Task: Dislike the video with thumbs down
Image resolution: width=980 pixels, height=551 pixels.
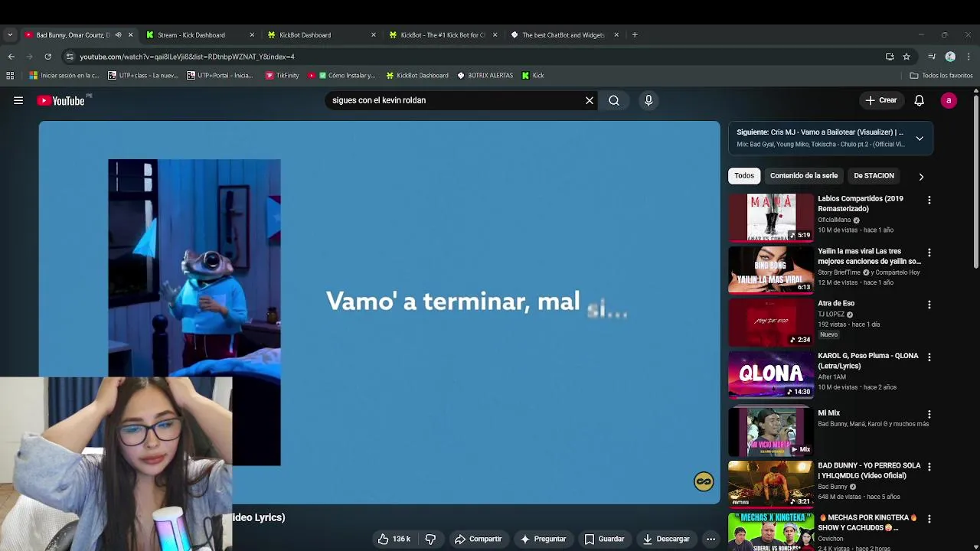Action: click(x=430, y=539)
